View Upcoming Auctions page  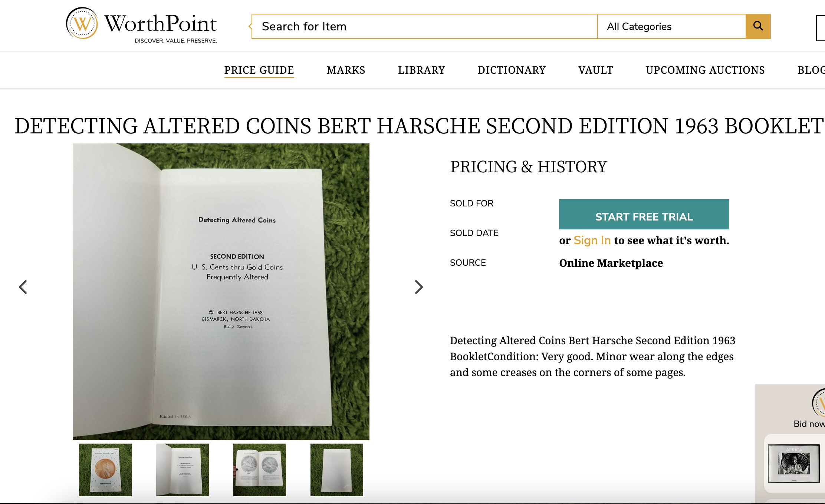(x=705, y=70)
